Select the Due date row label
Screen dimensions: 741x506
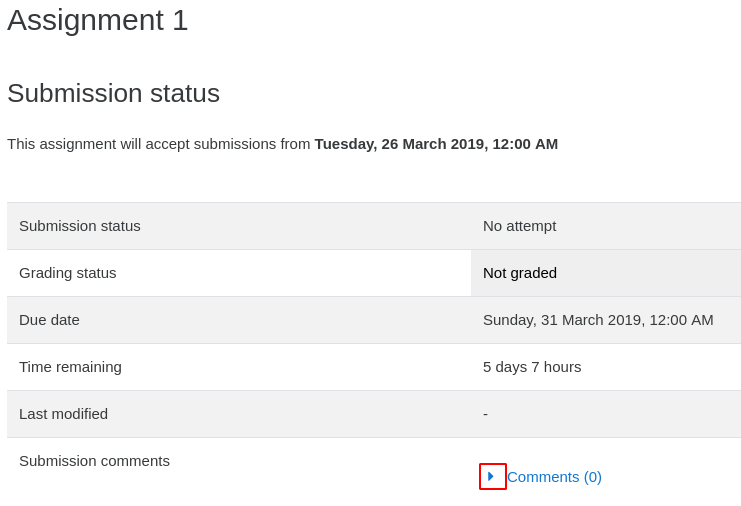coord(49,320)
